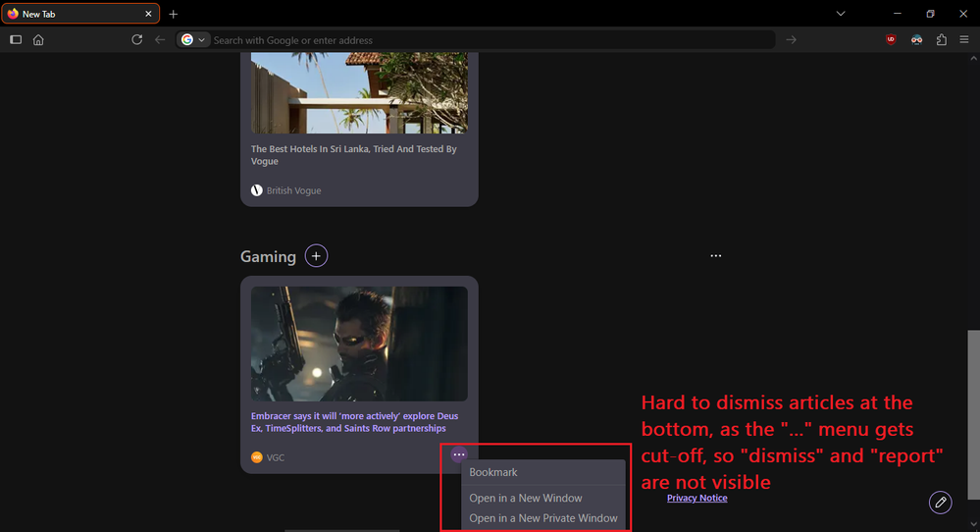The height and width of the screenshot is (532, 980).
Task: Click the go arrow beside the address bar
Action: point(792,39)
